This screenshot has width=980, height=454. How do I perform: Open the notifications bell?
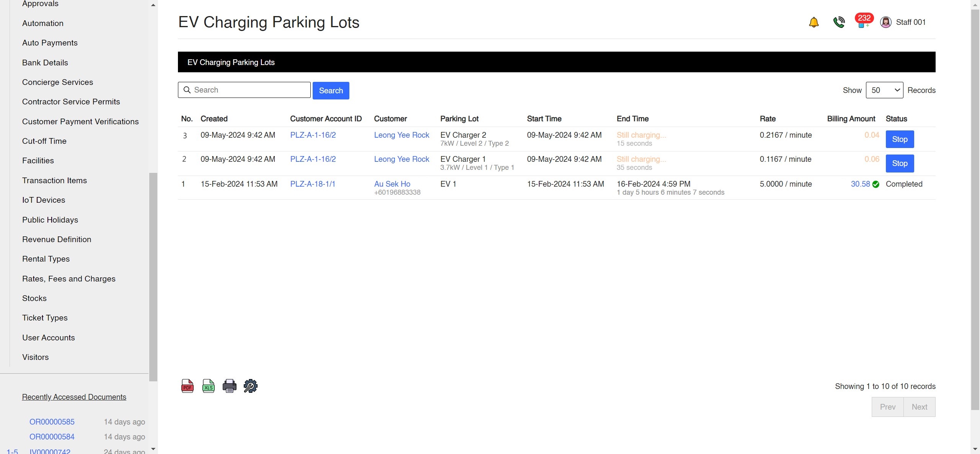coord(814,22)
